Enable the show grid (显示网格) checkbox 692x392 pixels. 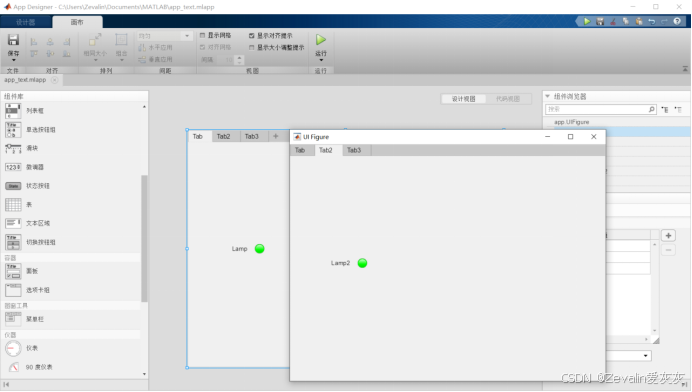[x=203, y=35]
